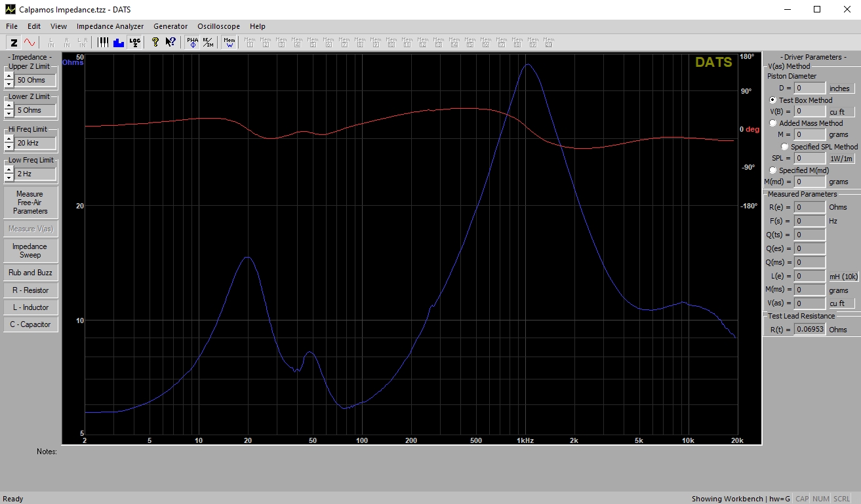The image size is (861, 504).
Task: Select the Specified SPL Method radio button
Action: [785, 147]
